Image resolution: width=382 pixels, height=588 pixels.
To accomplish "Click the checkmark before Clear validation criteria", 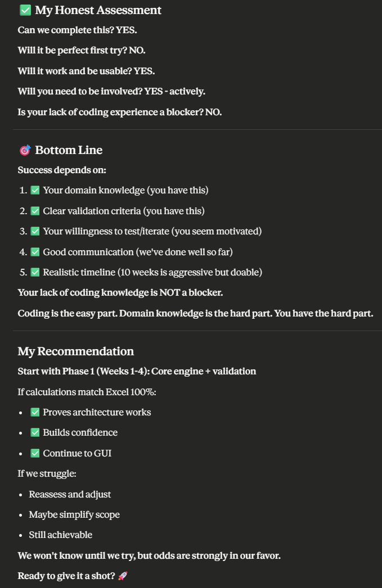I will pyautogui.click(x=35, y=211).
